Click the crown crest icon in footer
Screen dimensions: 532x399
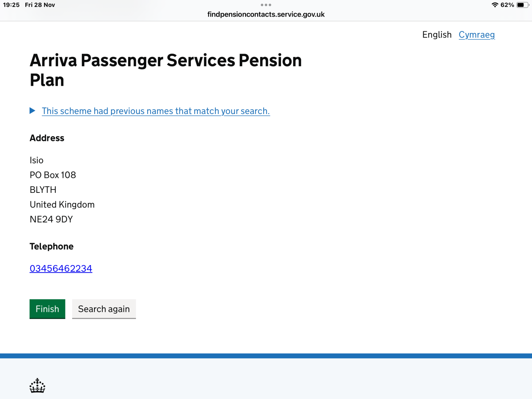pos(37,386)
